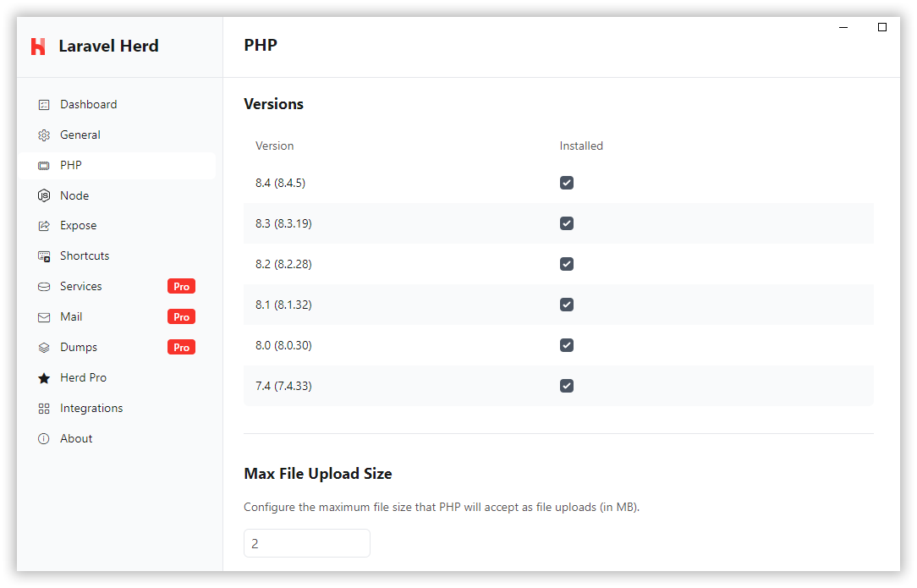Viewport: 917px width, 588px height.
Task: Click the Pro badge next to Services
Action: [181, 286]
